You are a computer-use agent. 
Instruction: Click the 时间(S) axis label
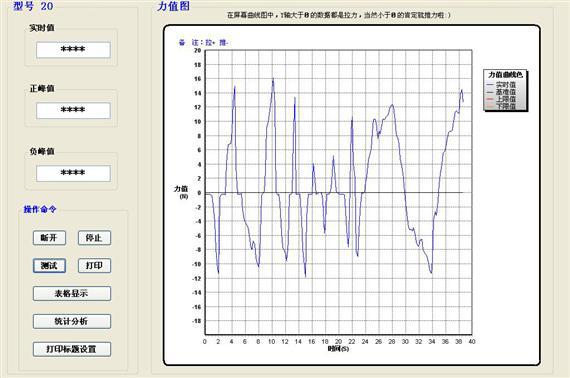[x=338, y=349]
